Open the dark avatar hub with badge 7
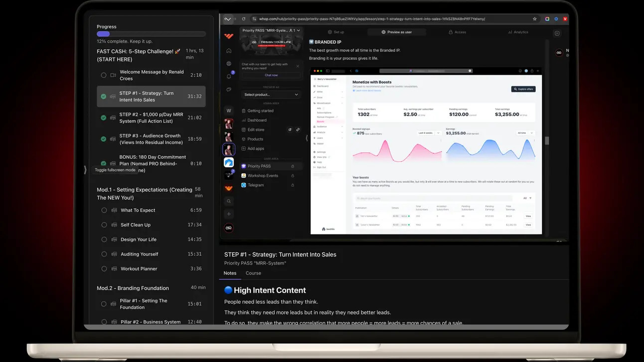644x362 pixels. (229, 175)
